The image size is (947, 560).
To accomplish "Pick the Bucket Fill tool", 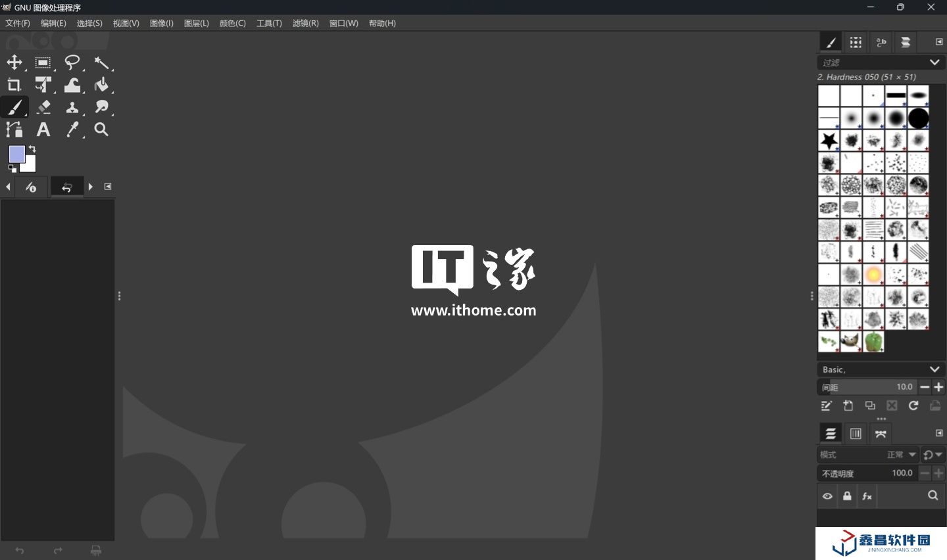I will [x=101, y=85].
